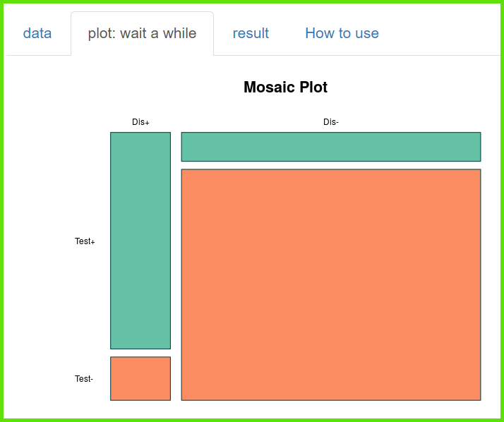
Task: Select the 'plot: wait a while' tab
Action: pos(142,33)
